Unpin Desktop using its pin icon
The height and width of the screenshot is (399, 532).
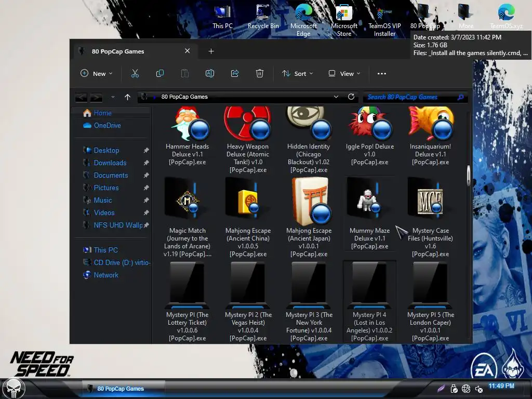[x=146, y=150]
